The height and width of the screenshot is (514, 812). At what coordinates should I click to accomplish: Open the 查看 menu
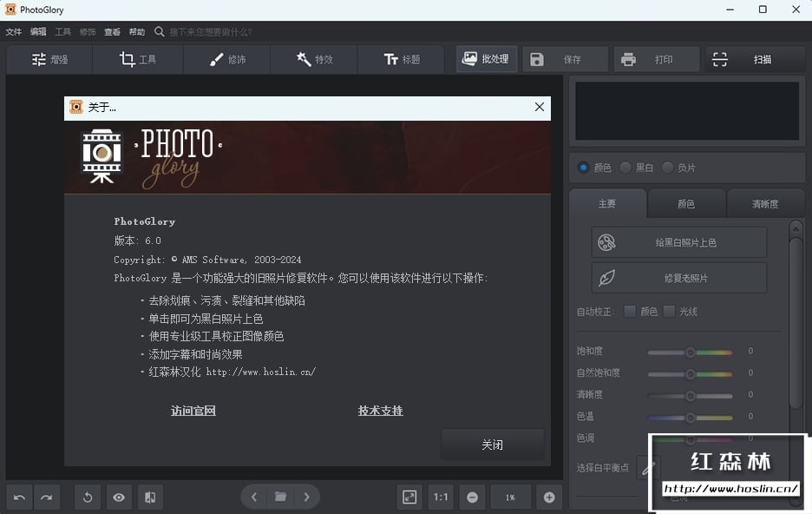click(x=112, y=32)
